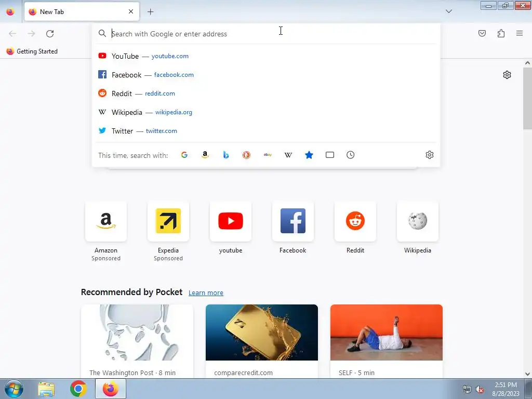
Task: Click Learn more link beside Pocket
Action: pyautogui.click(x=206, y=293)
